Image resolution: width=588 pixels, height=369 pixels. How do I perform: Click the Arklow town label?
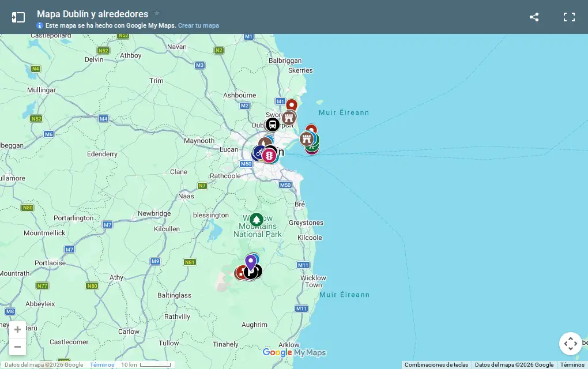point(289,345)
